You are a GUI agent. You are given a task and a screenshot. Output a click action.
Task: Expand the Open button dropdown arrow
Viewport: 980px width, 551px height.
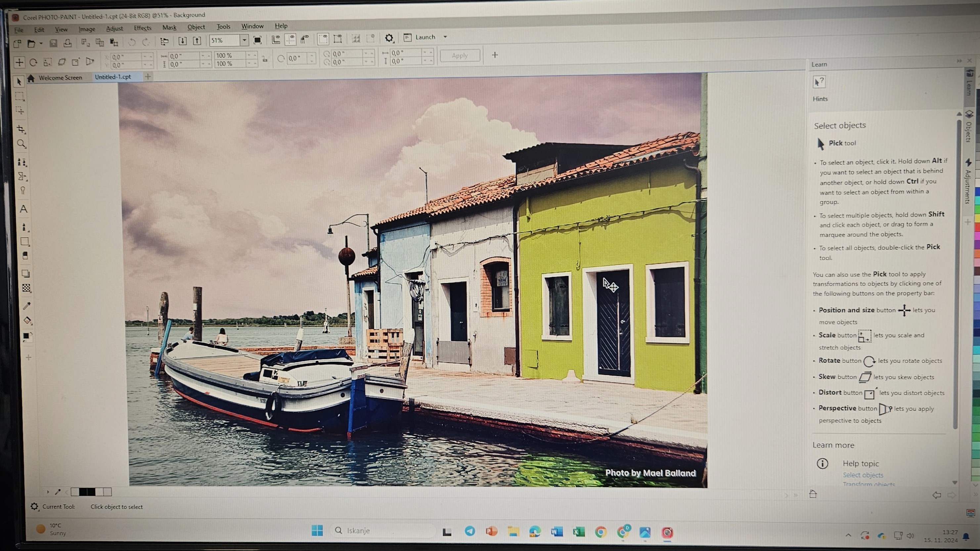tap(41, 43)
